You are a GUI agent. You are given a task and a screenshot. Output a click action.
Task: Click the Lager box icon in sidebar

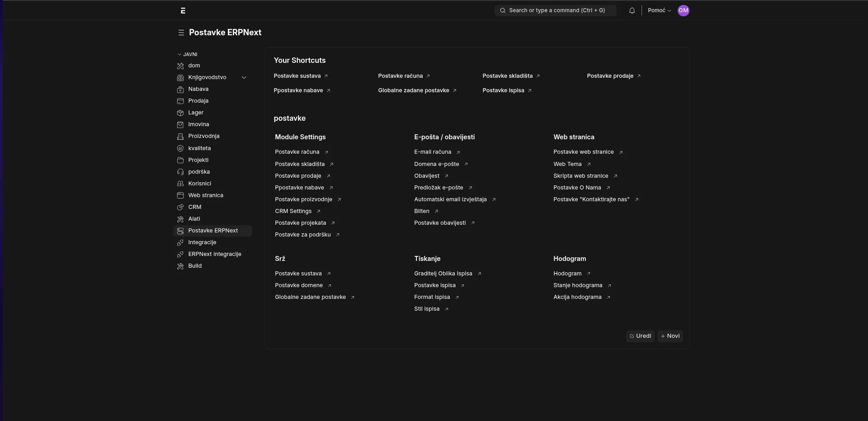180,113
